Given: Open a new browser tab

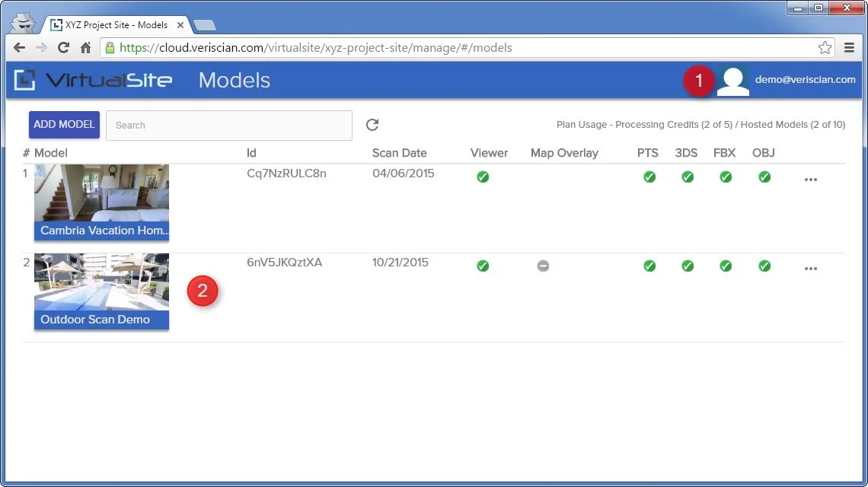Looking at the screenshot, I should click(x=205, y=25).
